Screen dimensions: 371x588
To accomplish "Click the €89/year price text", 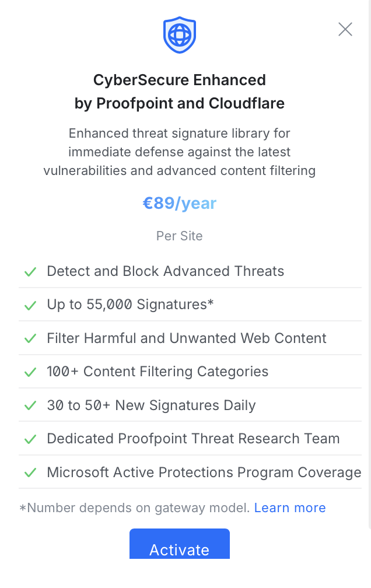I will (179, 203).
